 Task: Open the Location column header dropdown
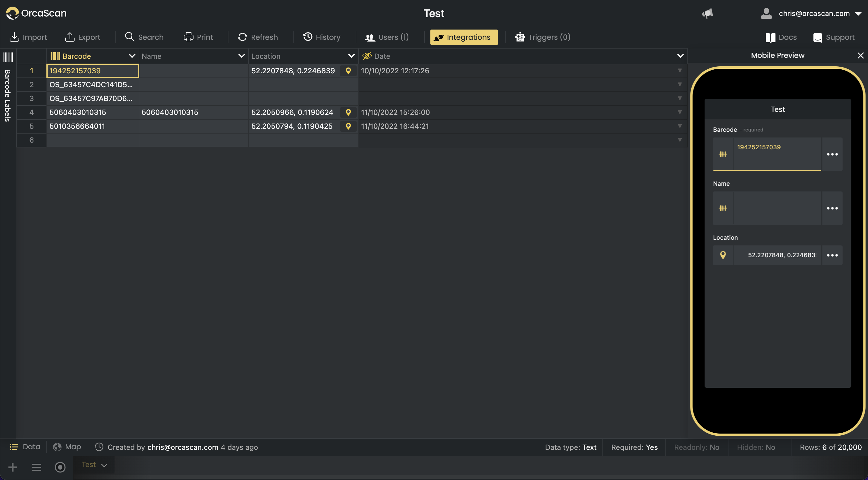(x=351, y=56)
